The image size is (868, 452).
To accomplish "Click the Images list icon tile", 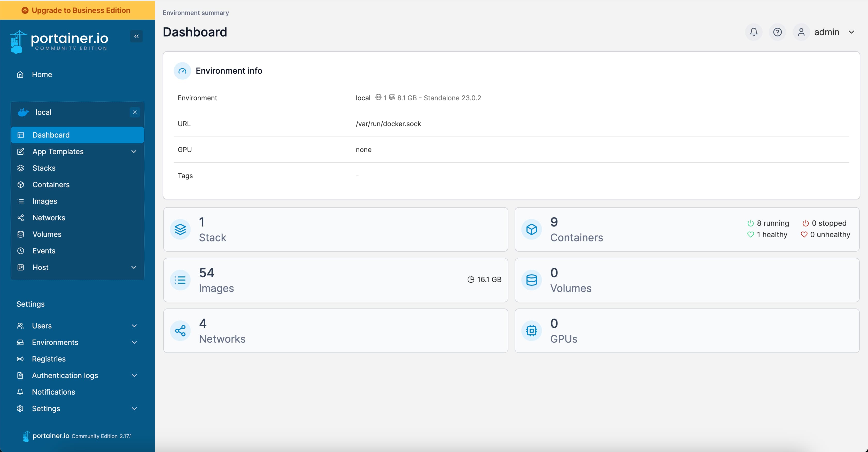I will (x=180, y=280).
